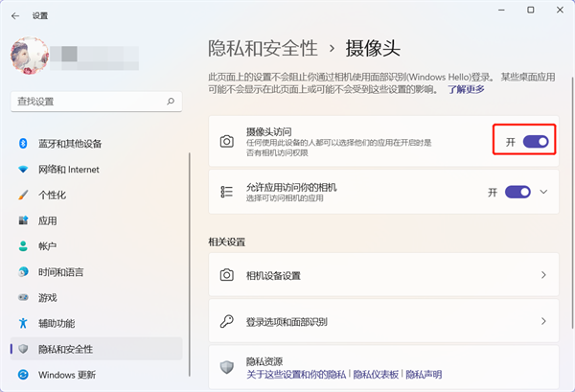Click the Bluetooth icon in sidebar

pyautogui.click(x=23, y=144)
